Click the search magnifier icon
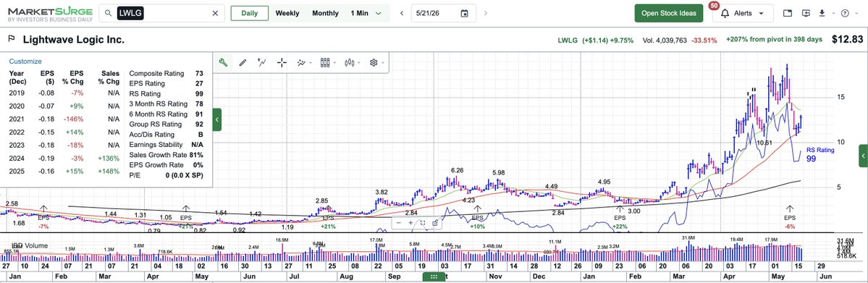This screenshot has width=868, height=283. [x=109, y=13]
